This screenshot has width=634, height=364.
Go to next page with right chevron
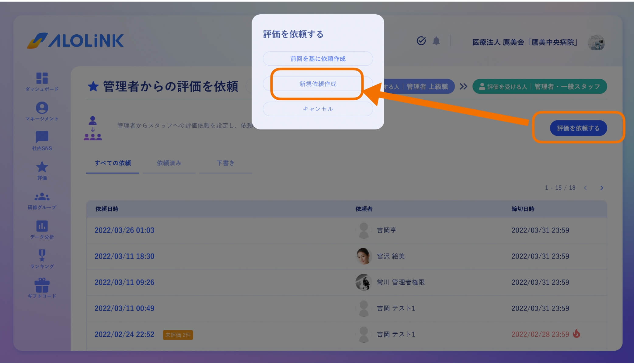601,188
